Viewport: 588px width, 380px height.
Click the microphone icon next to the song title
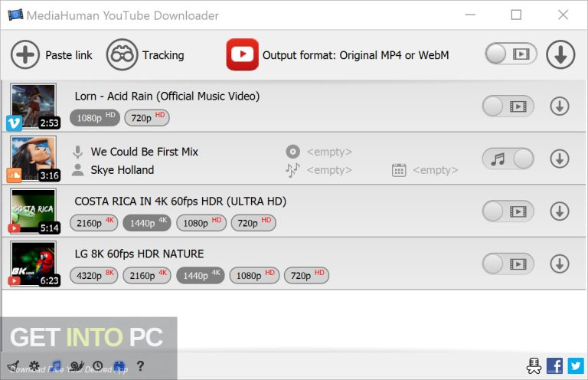tap(77, 152)
